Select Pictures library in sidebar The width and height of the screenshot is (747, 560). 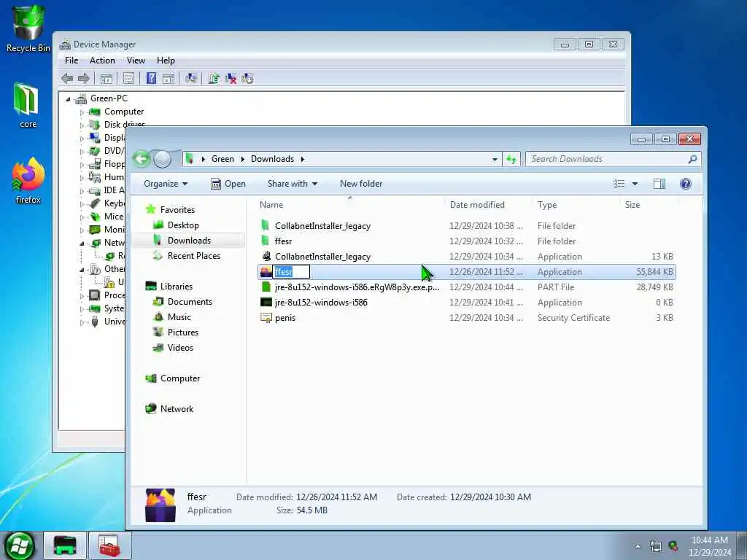[x=183, y=332]
